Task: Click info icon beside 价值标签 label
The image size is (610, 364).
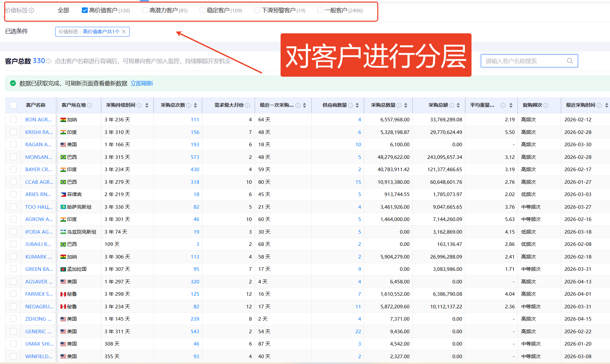Action: [31, 10]
